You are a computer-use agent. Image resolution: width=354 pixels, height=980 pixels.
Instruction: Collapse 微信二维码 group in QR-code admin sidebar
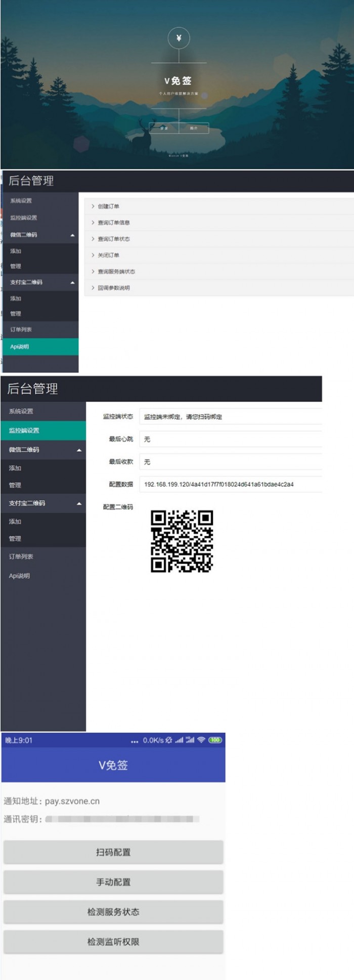click(43, 450)
